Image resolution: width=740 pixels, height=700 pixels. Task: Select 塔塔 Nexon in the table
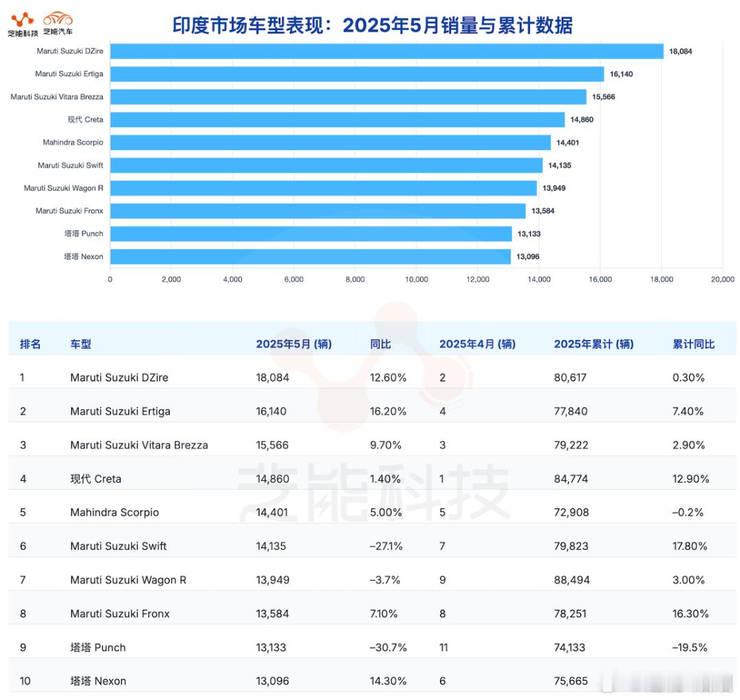[x=98, y=681]
